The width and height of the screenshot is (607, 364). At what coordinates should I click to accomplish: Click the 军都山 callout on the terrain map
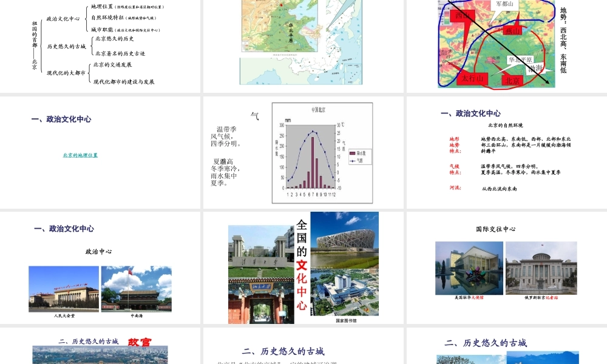click(x=505, y=4)
